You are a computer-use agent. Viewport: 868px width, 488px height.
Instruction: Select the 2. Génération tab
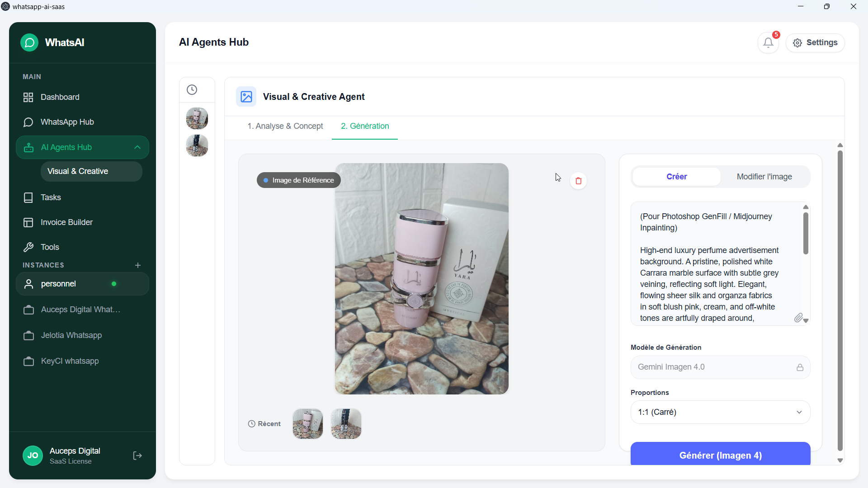click(365, 126)
